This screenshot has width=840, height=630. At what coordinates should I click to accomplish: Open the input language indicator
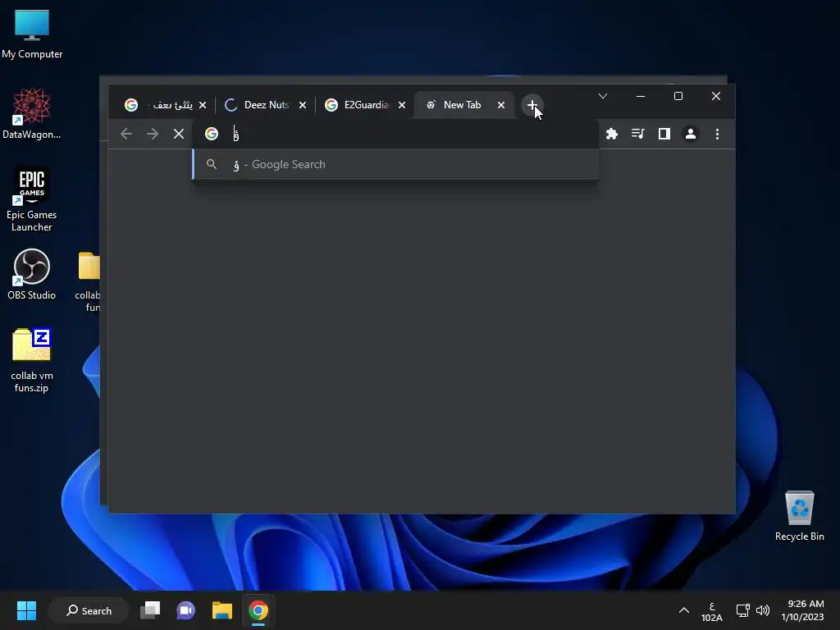[712, 611]
